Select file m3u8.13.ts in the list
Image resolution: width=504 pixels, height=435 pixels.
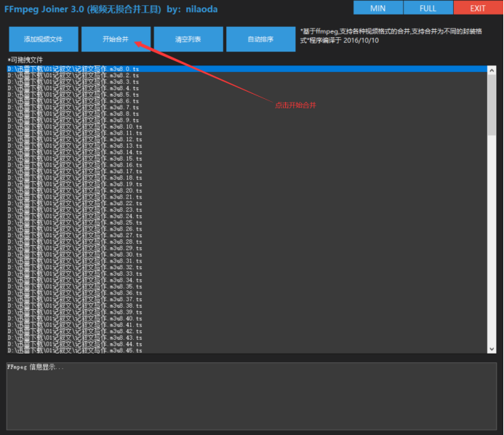click(x=247, y=145)
